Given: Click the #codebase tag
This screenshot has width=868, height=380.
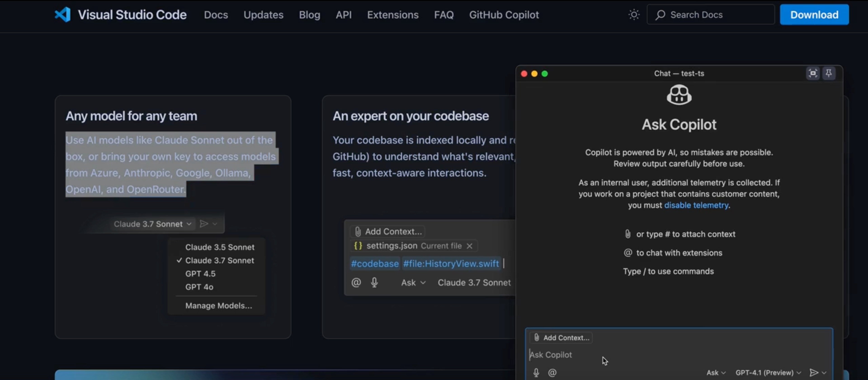Looking at the screenshot, I should point(375,263).
